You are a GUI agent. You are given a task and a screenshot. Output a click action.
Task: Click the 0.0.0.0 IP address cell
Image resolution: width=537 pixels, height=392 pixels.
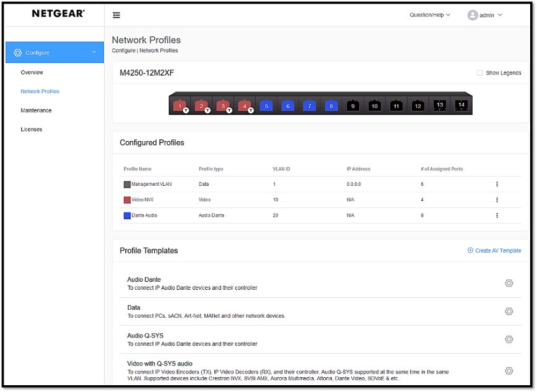coord(354,184)
